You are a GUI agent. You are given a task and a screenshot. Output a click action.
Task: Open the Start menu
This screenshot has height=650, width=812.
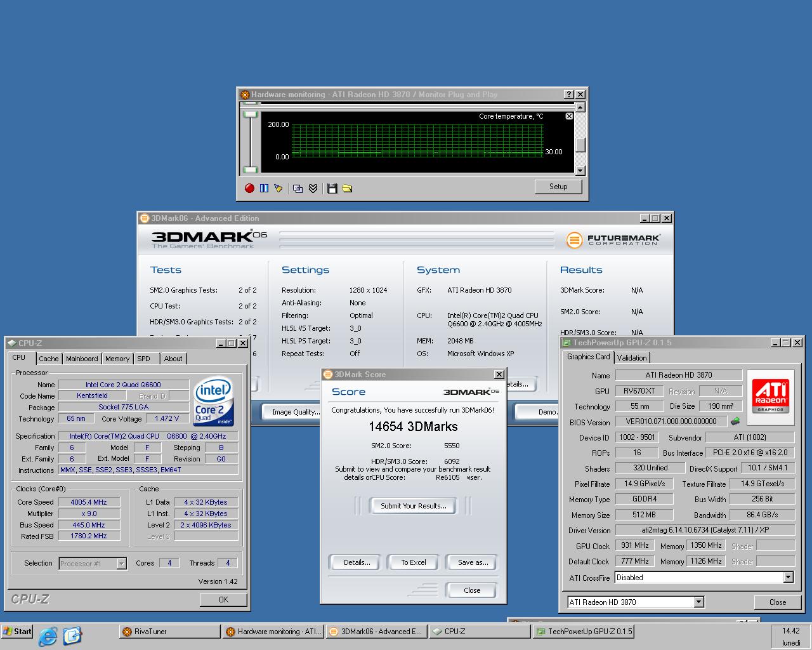coord(18,632)
